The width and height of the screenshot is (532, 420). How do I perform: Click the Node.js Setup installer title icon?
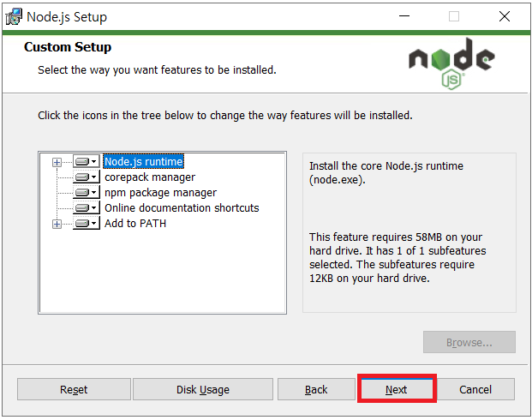click(x=14, y=16)
